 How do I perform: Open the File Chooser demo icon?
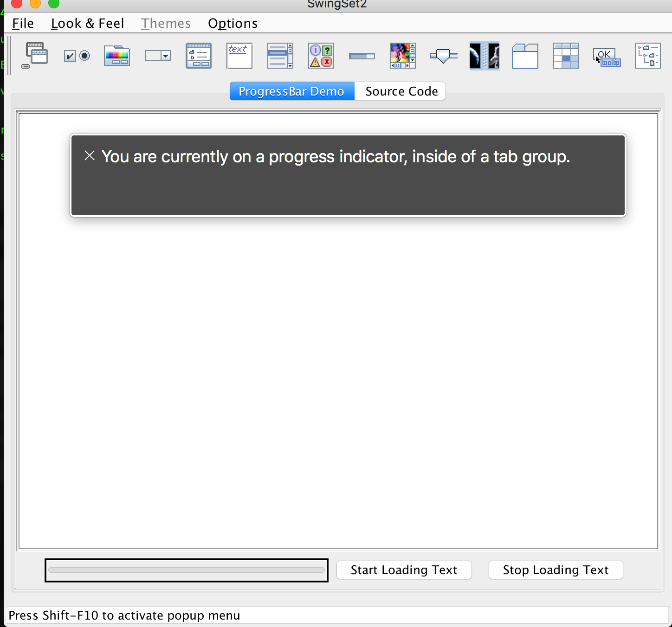(199, 56)
